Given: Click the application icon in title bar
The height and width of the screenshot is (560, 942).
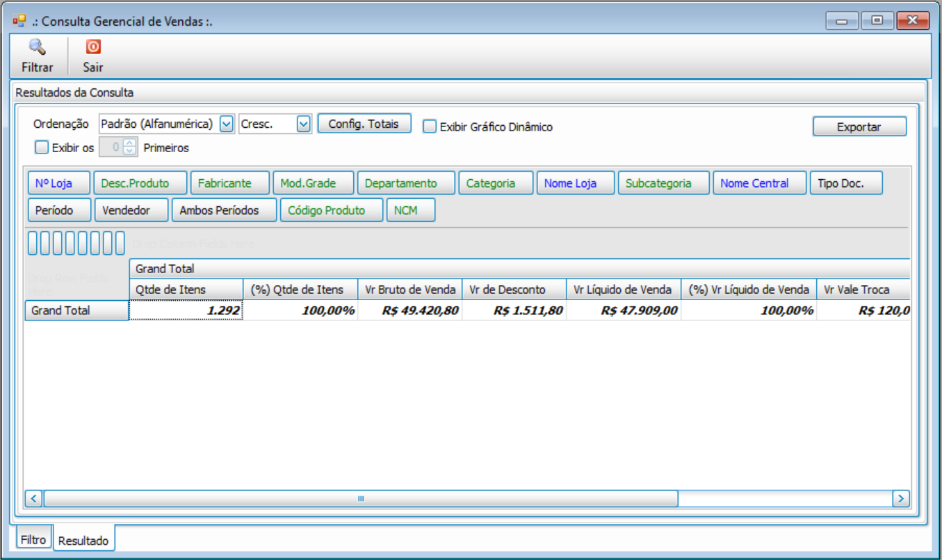Looking at the screenshot, I should coord(19,21).
